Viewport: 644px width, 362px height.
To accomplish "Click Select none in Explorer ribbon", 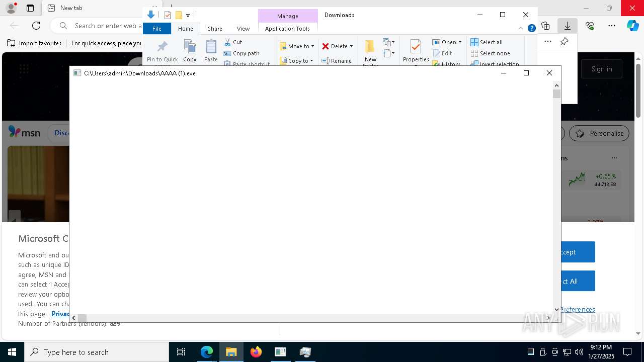I will point(490,53).
